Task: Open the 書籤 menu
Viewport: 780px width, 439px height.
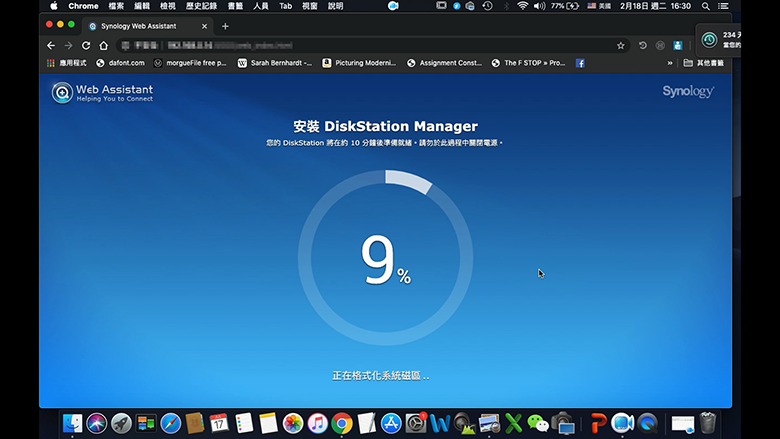Action: click(235, 6)
